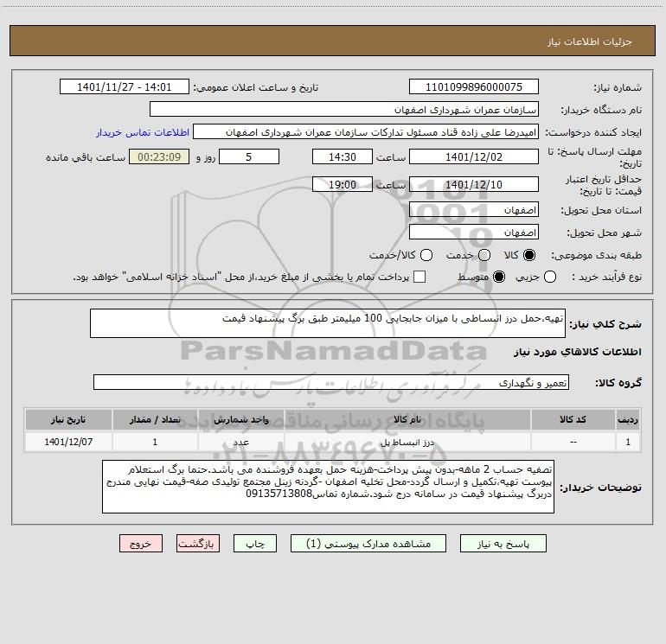Click the کد کالا column header

573,419
